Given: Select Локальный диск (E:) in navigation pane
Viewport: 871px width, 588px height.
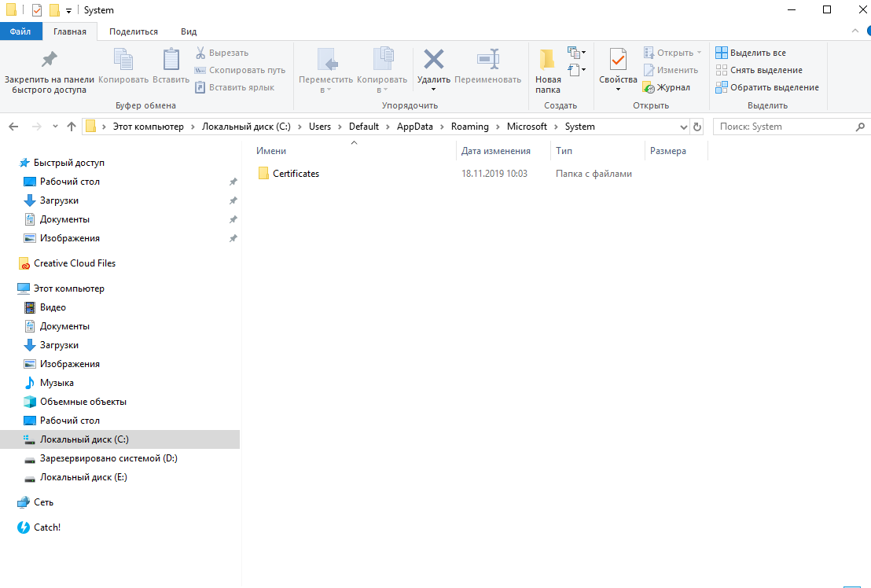Looking at the screenshot, I should tap(83, 477).
